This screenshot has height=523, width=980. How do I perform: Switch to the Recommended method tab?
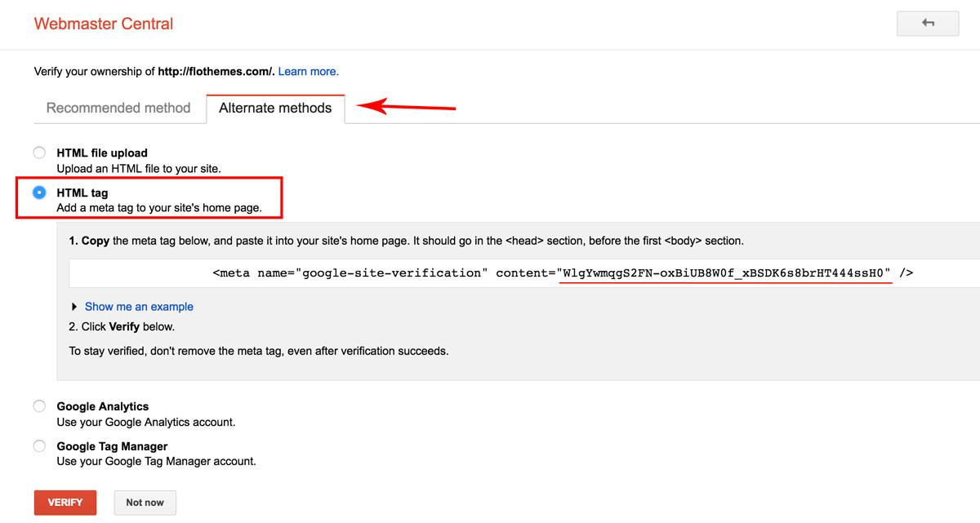pyautogui.click(x=118, y=108)
